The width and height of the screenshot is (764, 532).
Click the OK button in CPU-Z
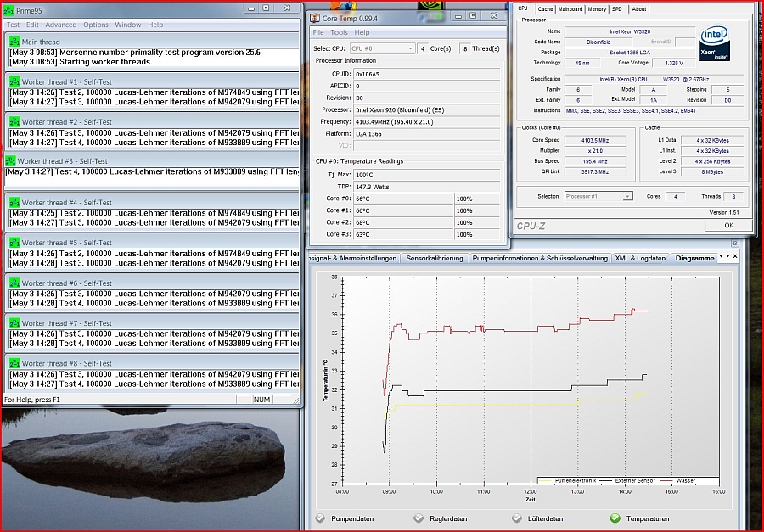728,225
